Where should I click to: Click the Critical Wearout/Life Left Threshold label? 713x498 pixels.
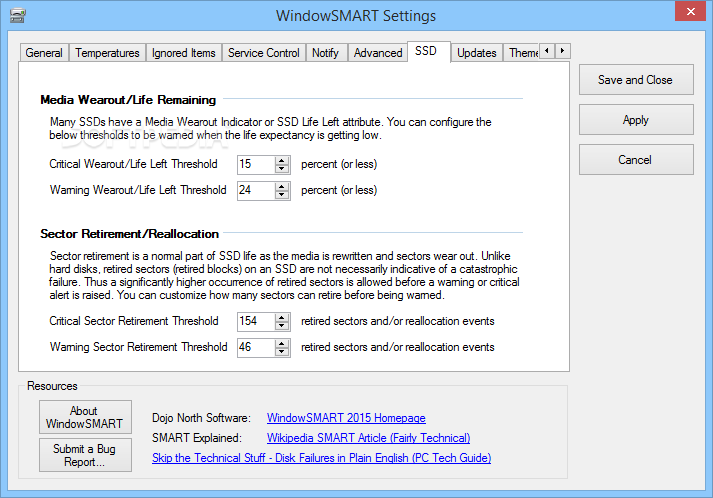133,164
